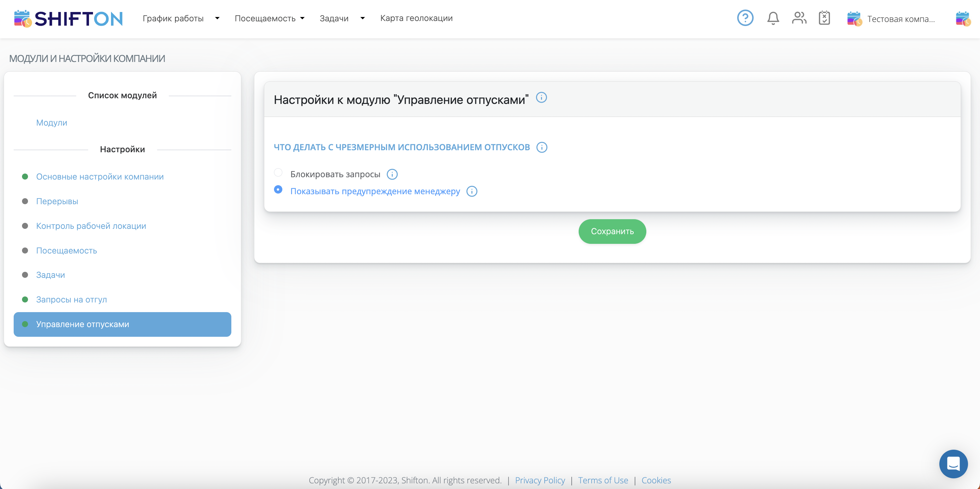Image resolution: width=980 pixels, height=489 pixels.
Task: Click the Блокировать запросы label text
Action: (335, 174)
